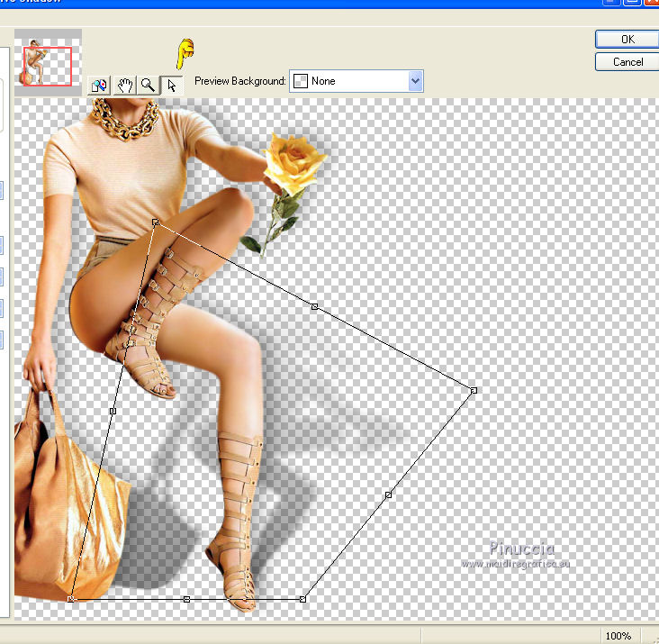This screenshot has width=659, height=644.
Task: Select the arrow Move selection tool
Action: 171,86
